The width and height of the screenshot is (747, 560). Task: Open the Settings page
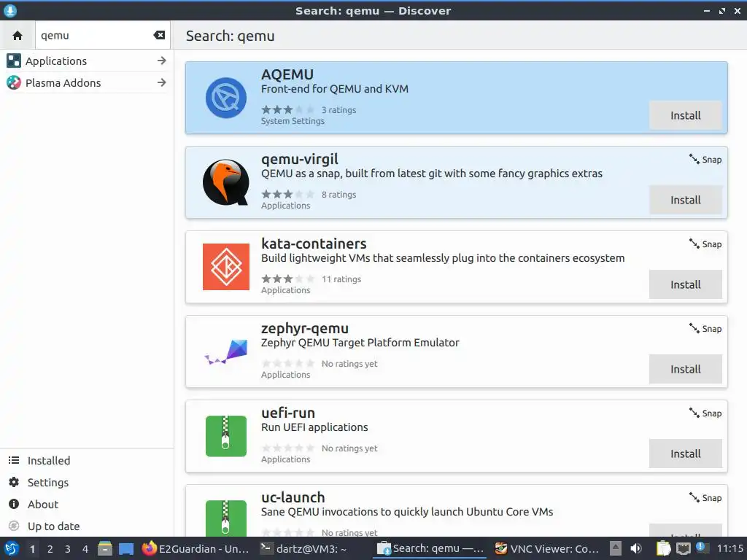coord(87,483)
